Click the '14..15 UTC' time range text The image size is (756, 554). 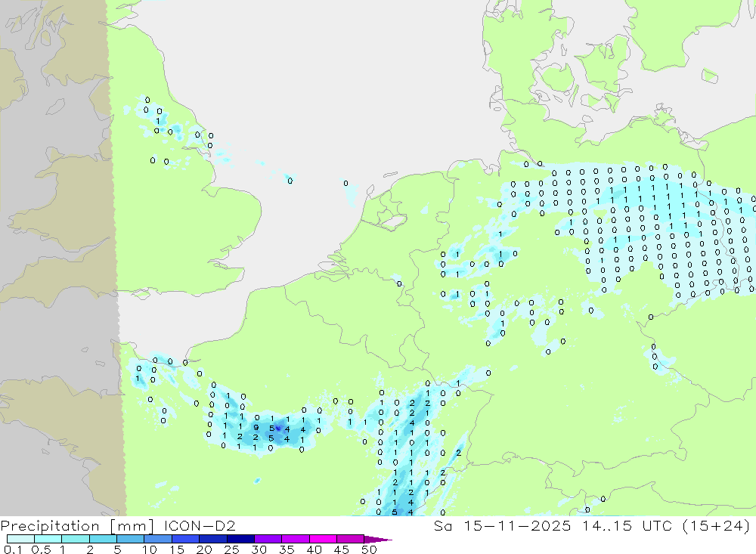627,525
